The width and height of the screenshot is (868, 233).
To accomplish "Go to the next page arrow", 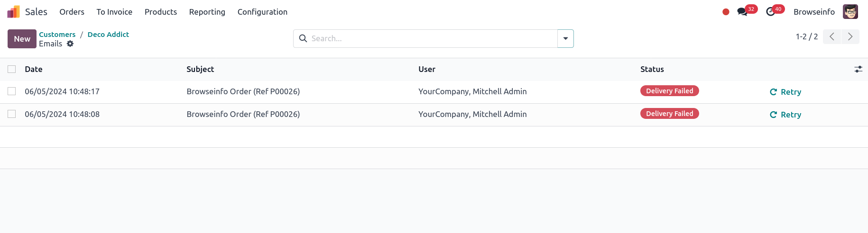I will click(850, 36).
